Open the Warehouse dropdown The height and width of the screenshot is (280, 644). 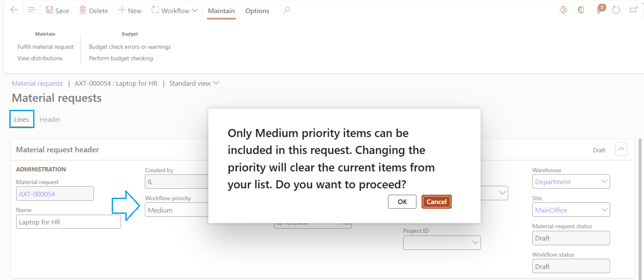(604, 182)
